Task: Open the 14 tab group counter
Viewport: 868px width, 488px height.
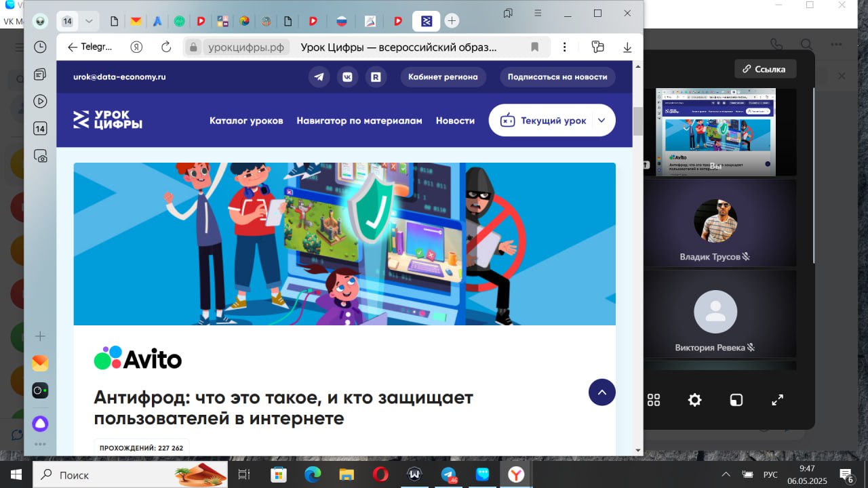Action: point(67,21)
